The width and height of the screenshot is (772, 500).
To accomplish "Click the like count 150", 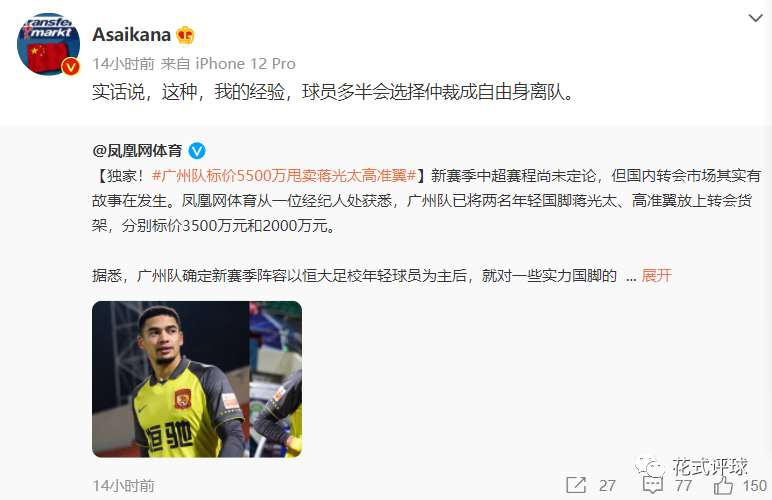I will coord(754,486).
